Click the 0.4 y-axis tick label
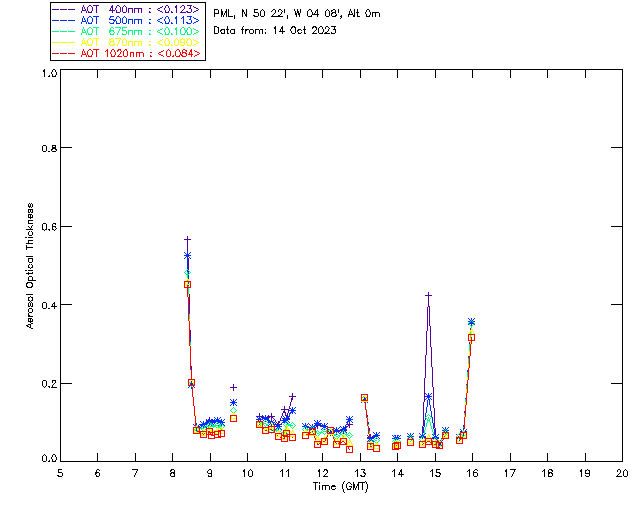This screenshot has width=640, height=512. [49, 305]
